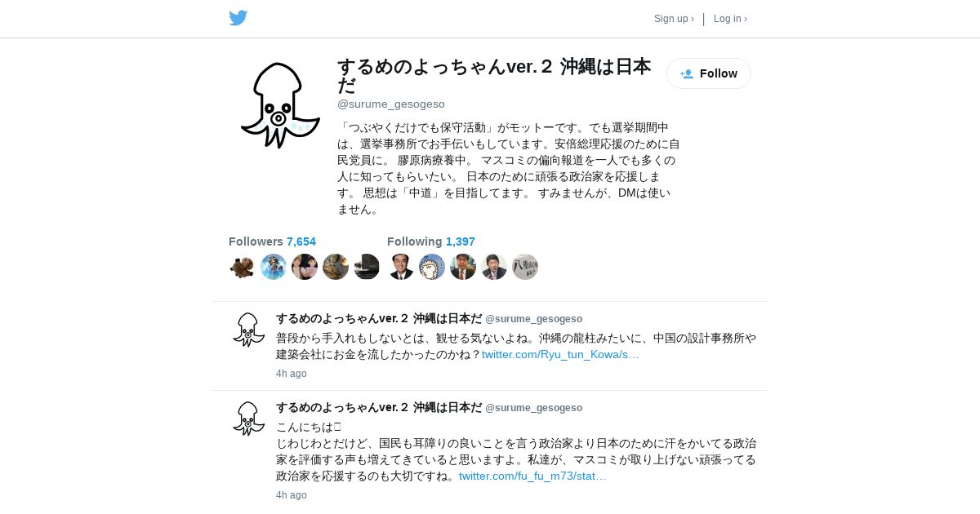The image size is (980, 514).
Task: Open the first follower avatar thumbnail
Action: 242,267
